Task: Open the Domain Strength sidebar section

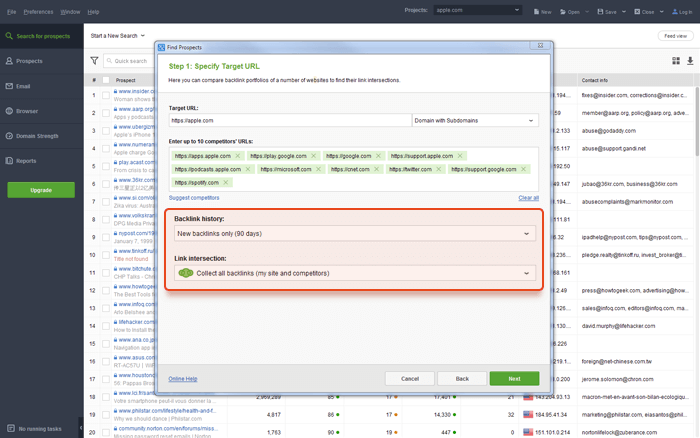Action: click(42, 136)
